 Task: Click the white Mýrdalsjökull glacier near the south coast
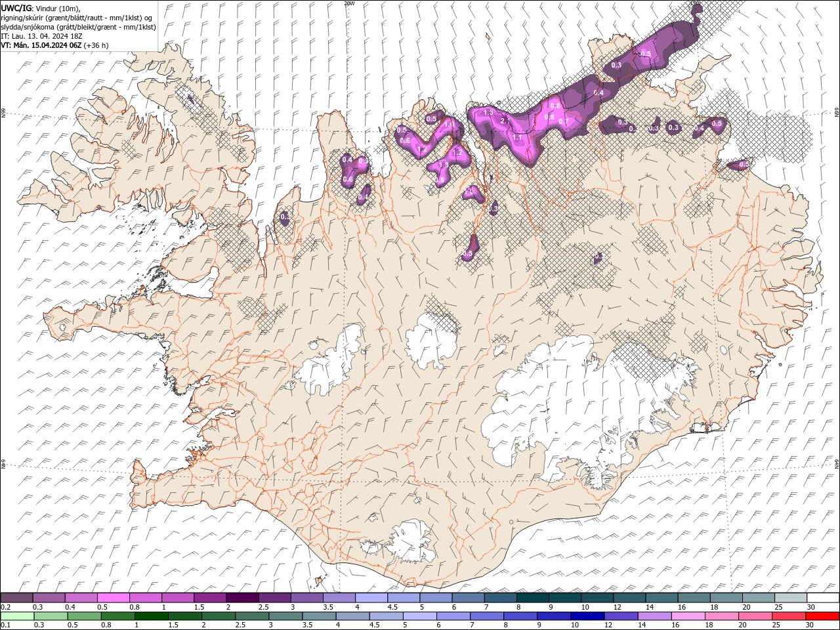coord(410,541)
